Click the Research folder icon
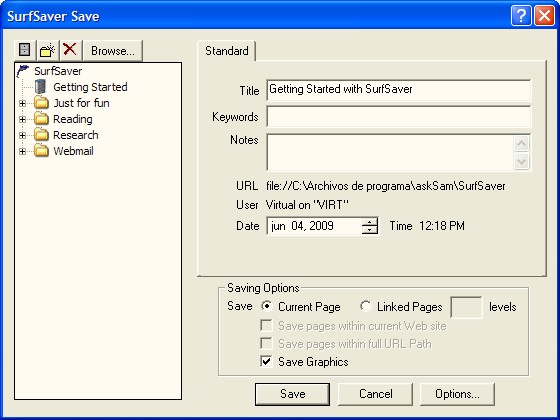Viewport: 560px width, 420px height. (x=41, y=135)
